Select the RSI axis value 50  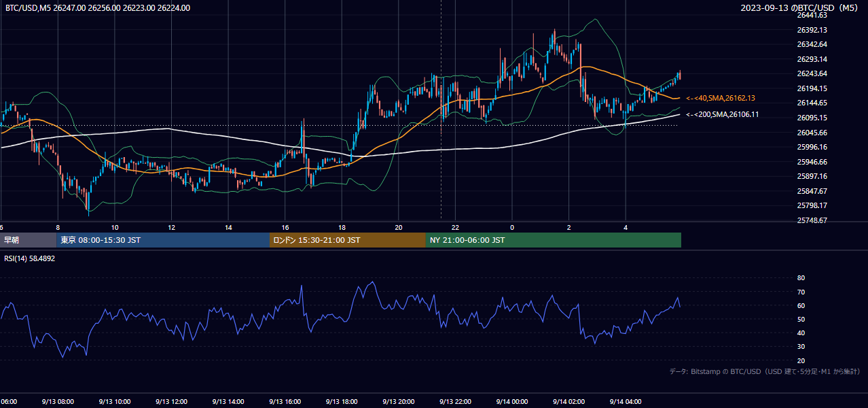(x=801, y=320)
